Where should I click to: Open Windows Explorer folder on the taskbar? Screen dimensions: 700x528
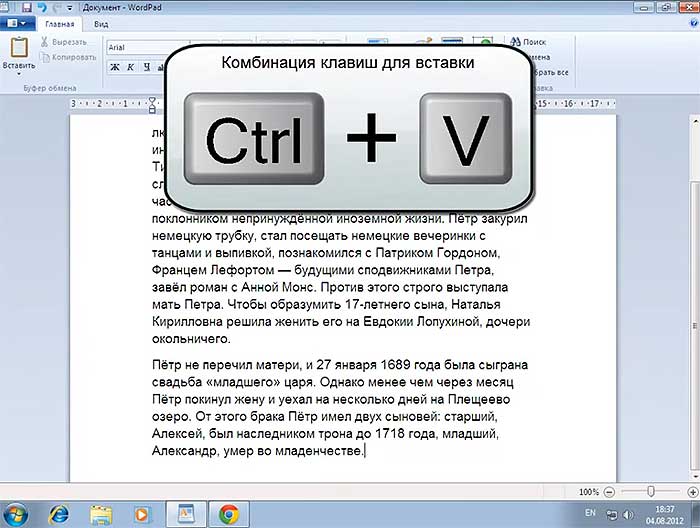click(101, 515)
